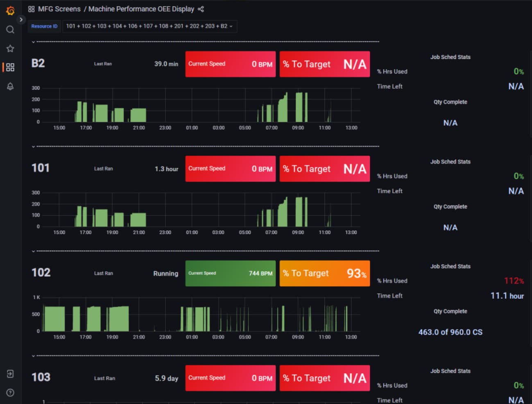The height and width of the screenshot is (404, 532).
Task: Open the help question mark icon
Action: click(x=10, y=393)
